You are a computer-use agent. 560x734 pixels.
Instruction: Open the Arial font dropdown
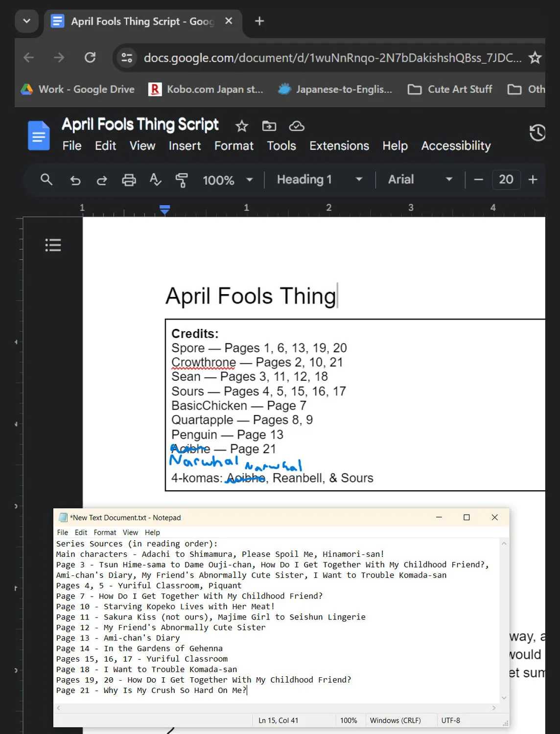[420, 180]
